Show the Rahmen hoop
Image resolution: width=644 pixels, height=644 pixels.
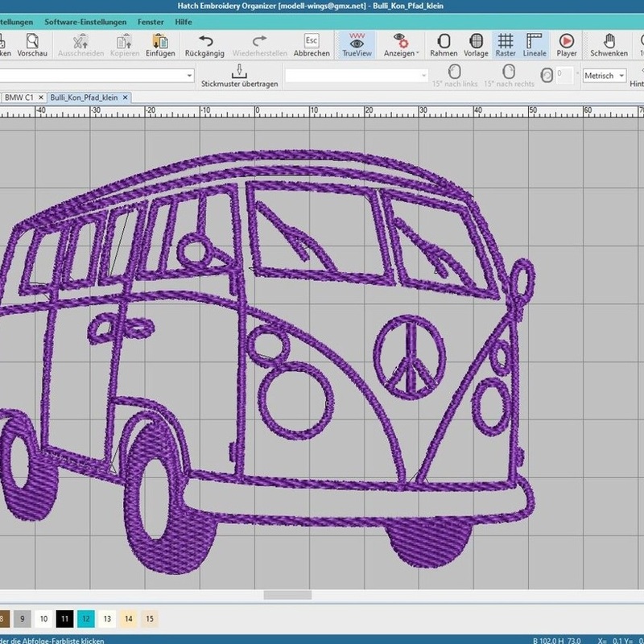pos(444,43)
